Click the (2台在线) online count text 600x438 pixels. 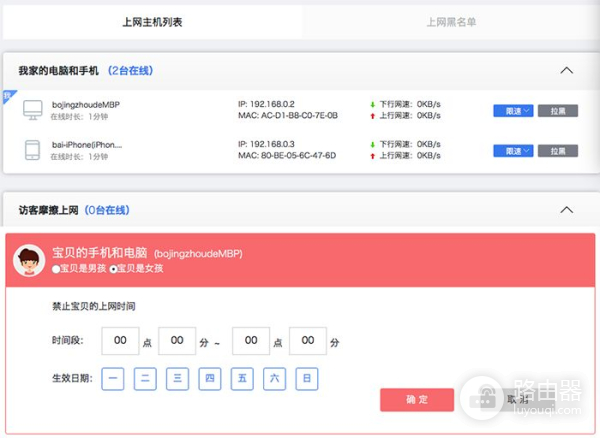[130, 71]
